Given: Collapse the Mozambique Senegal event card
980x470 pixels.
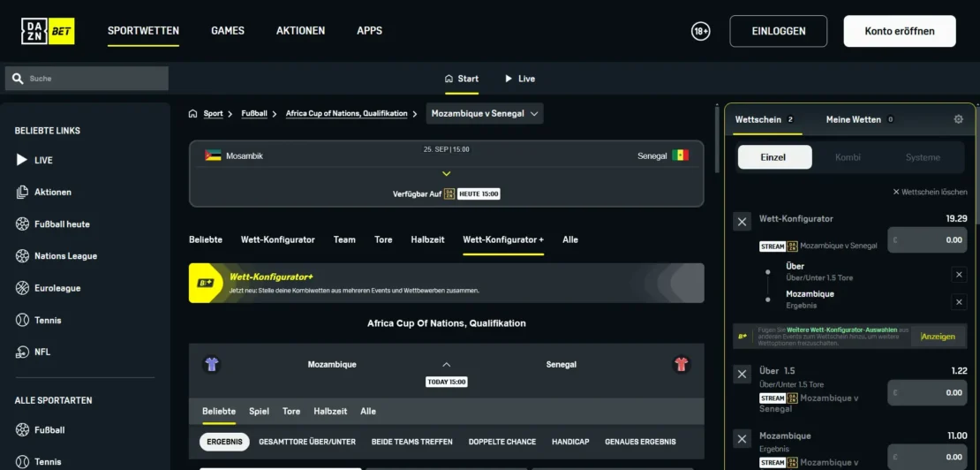Looking at the screenshot, I should pyautogui.click(x=446, y=364).
